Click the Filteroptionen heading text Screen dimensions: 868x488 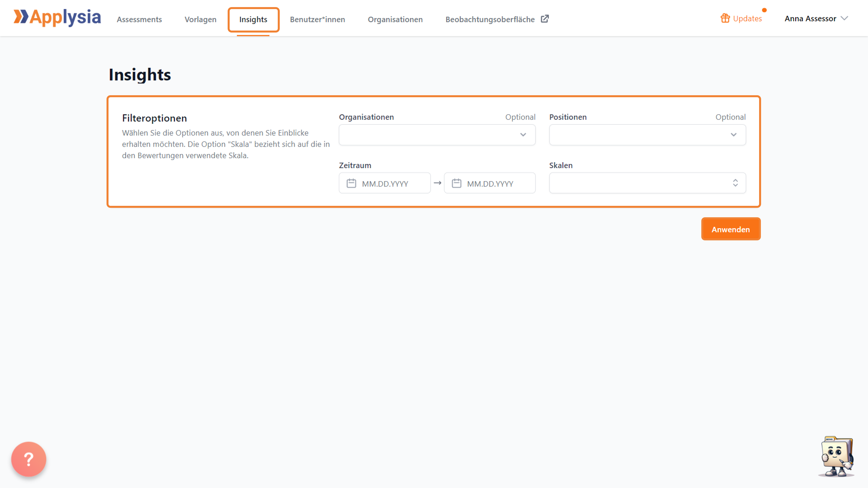tap(154, 118)
